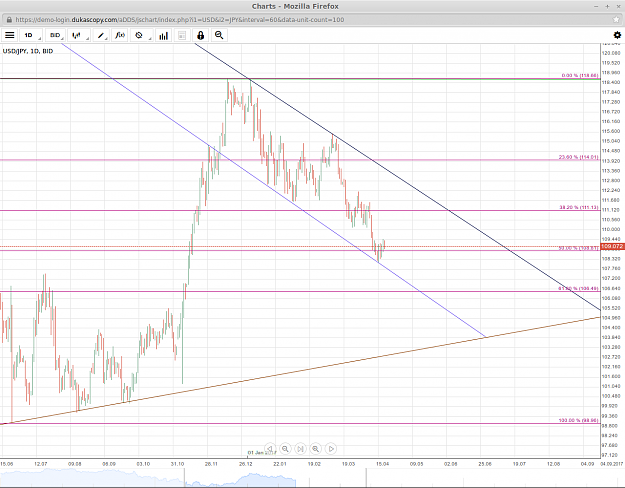The image size is (625, 488).
Task: Click the 15.06 date label on time axis
Action: point(6,464)
